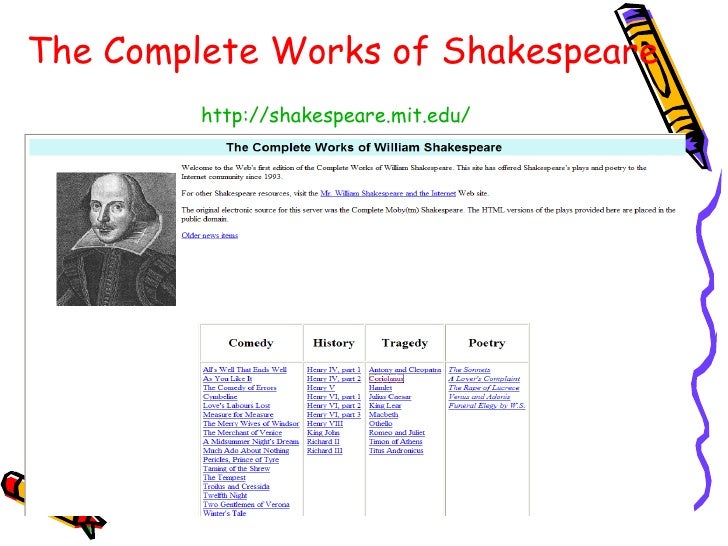Click the History column header
The width and height of the screenshot is (728, 546).
tap(334, 343)
